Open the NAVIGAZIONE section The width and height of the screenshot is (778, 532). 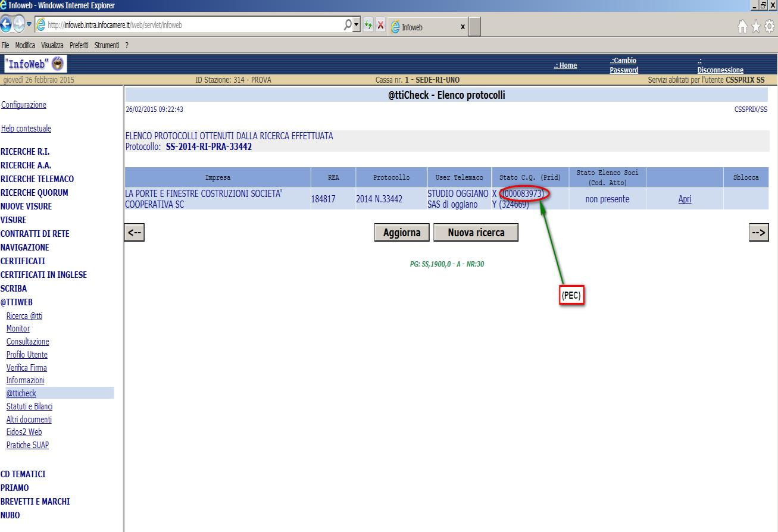(25, 248)
